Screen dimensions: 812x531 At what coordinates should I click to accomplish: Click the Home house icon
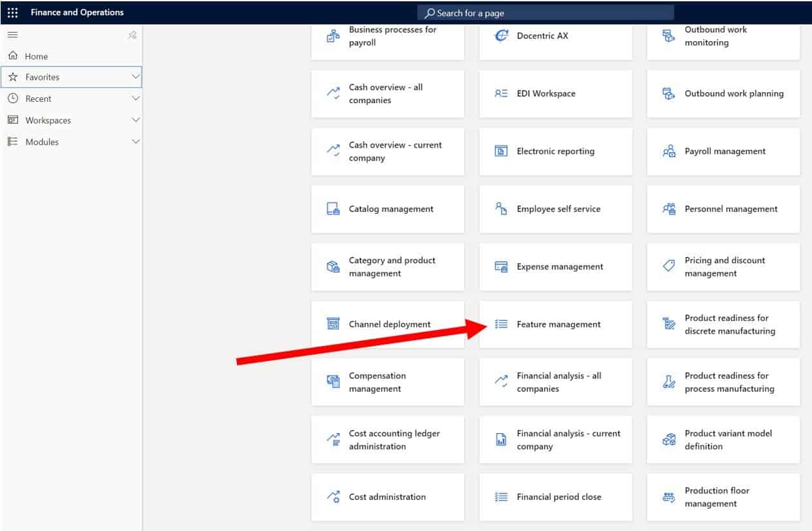coord(12,56)
